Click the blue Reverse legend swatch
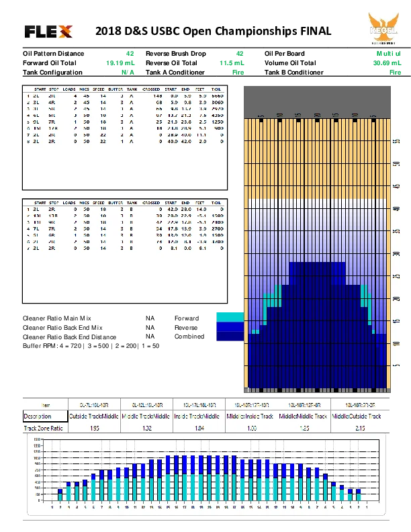This screenshot has height=532, width=411. [x=230, y=326]
